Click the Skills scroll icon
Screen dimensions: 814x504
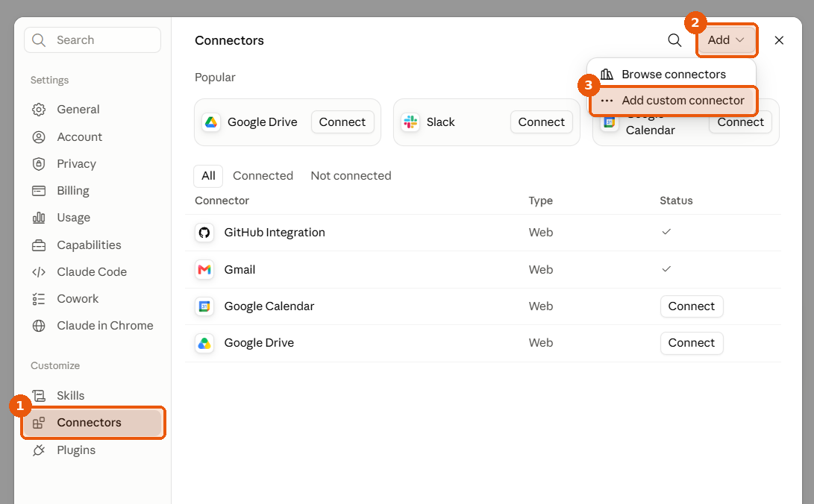(39, 396)
